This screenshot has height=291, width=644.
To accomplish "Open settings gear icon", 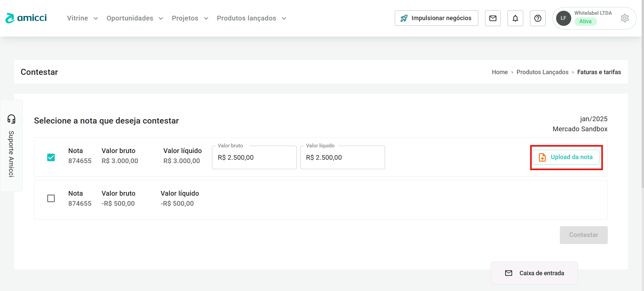I will tap(625, 18).
